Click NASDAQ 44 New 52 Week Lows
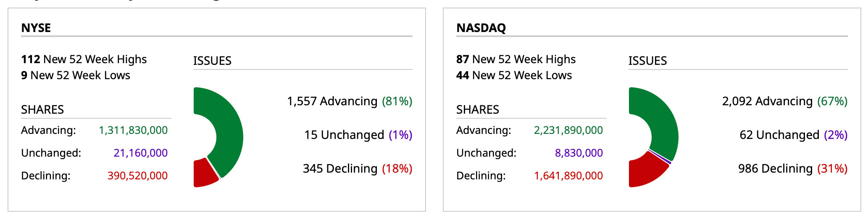The width and height of the screenshot is (868, 224). coord(514,75)
